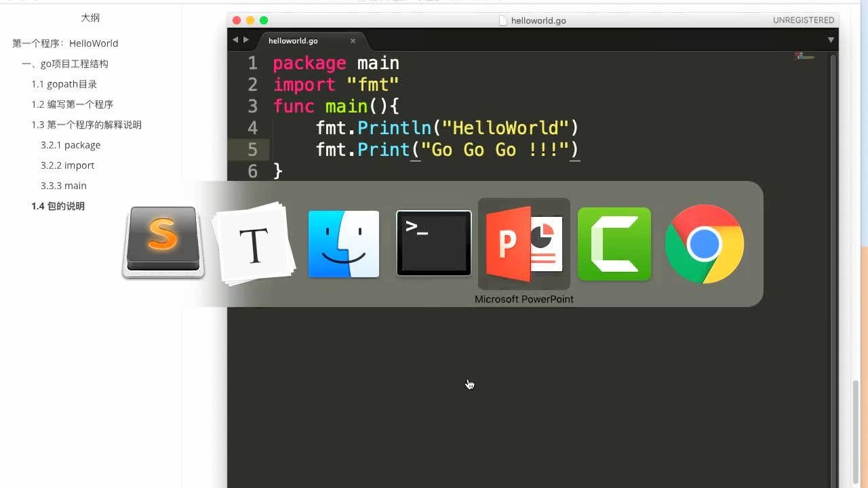
Task: Click the Sublime minimap preview
Action: point(805,56)
